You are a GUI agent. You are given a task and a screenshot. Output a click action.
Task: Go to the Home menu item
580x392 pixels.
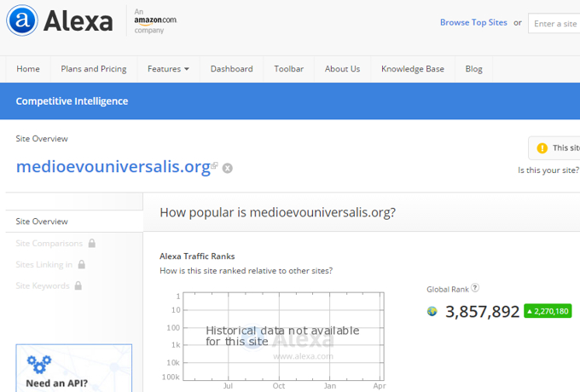(x=28, y=69)
